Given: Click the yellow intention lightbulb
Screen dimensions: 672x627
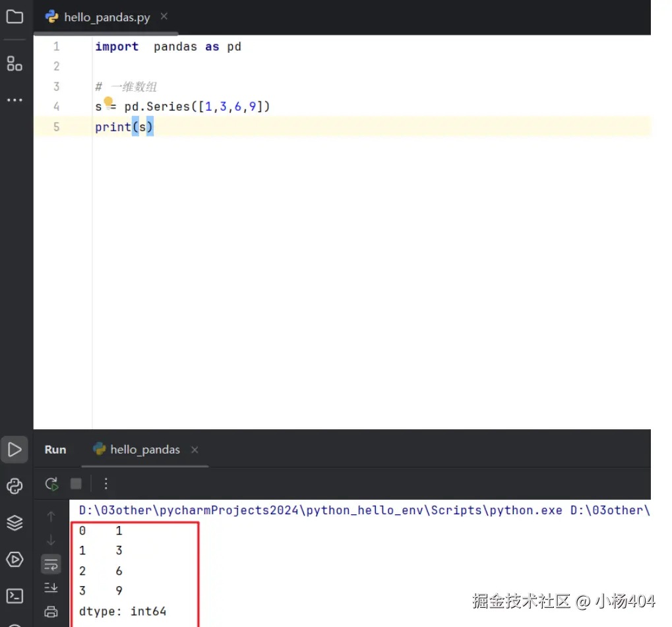Looking at the screenshot, I should (x=108, y=102).
